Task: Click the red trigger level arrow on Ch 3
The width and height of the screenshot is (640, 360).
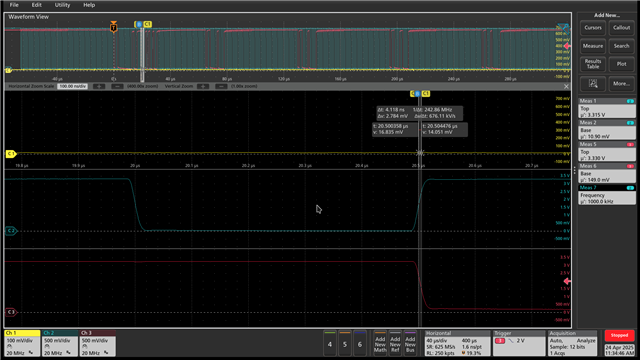Action: click(567, 281)
